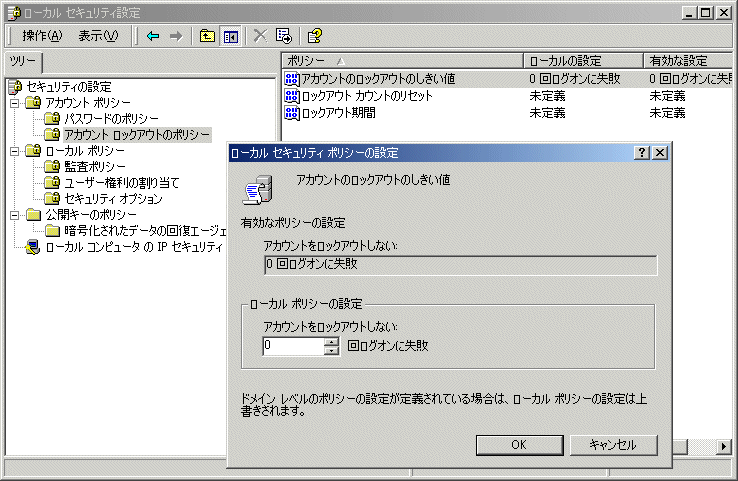
Task: Click the Delete (X) toolbar icon
Action: coord(260,36)
